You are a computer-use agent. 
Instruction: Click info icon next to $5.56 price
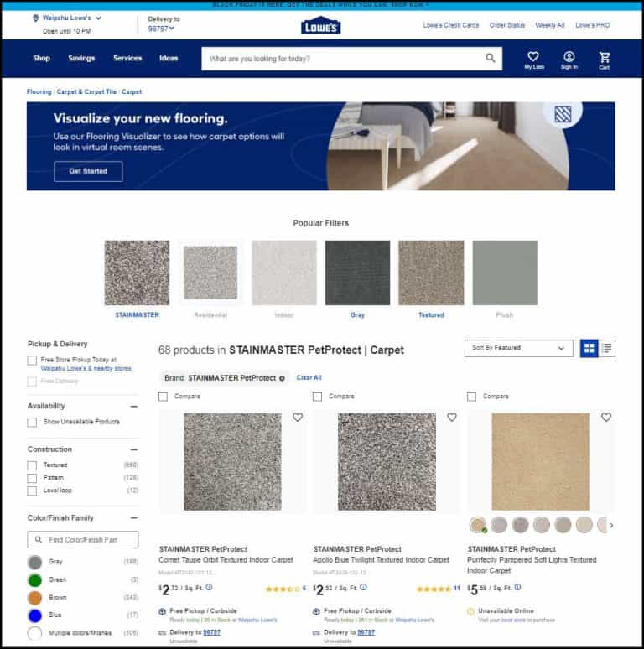coord(517,587)
